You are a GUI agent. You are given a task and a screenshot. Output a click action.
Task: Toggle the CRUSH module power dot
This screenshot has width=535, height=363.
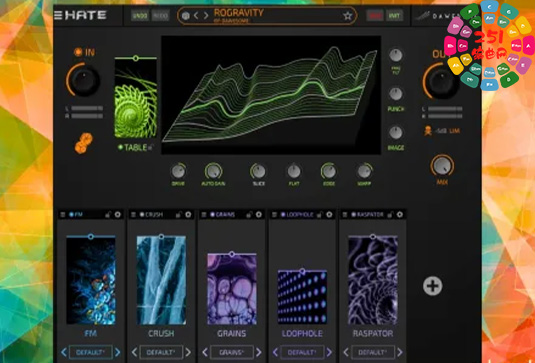[x=142, y=215]
